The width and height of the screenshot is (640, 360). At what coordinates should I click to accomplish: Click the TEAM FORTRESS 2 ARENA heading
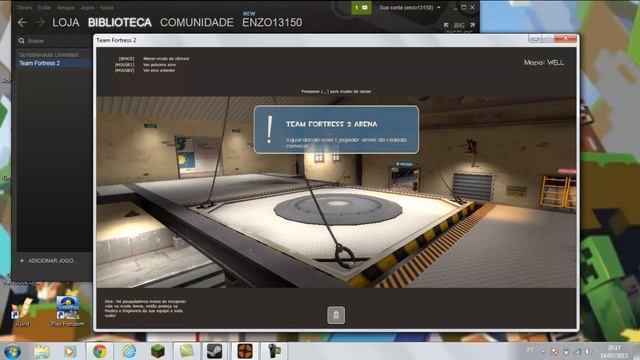[x=331, y=124]
